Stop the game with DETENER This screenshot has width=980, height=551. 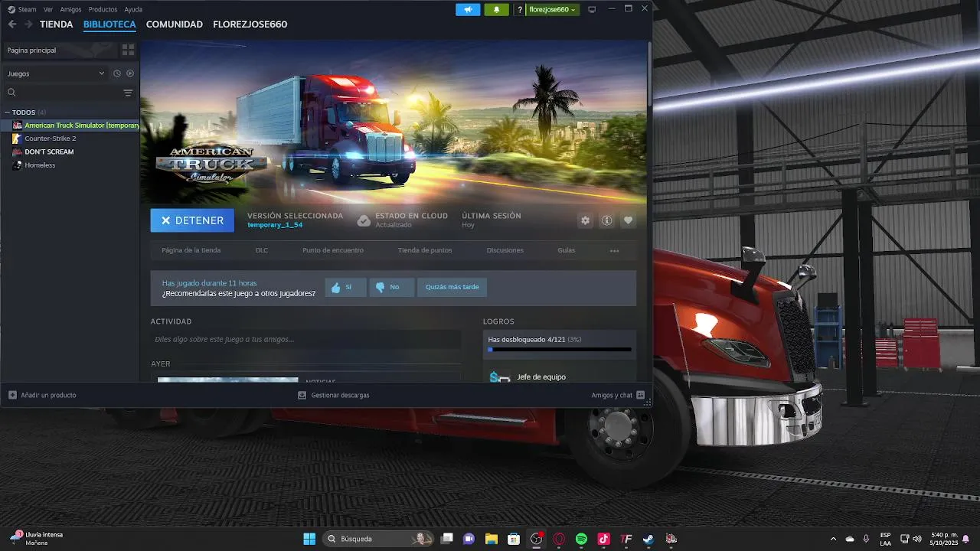[192, 220]
